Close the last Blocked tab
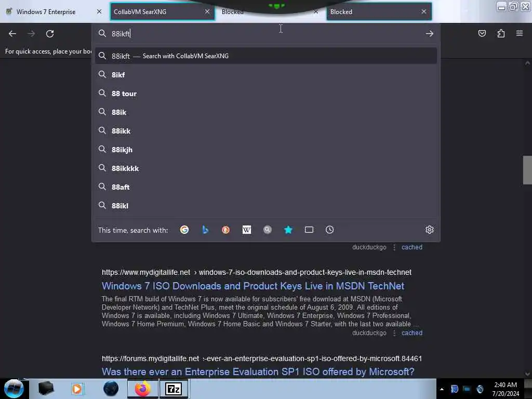The image size is (532, 399). point(424,11)
